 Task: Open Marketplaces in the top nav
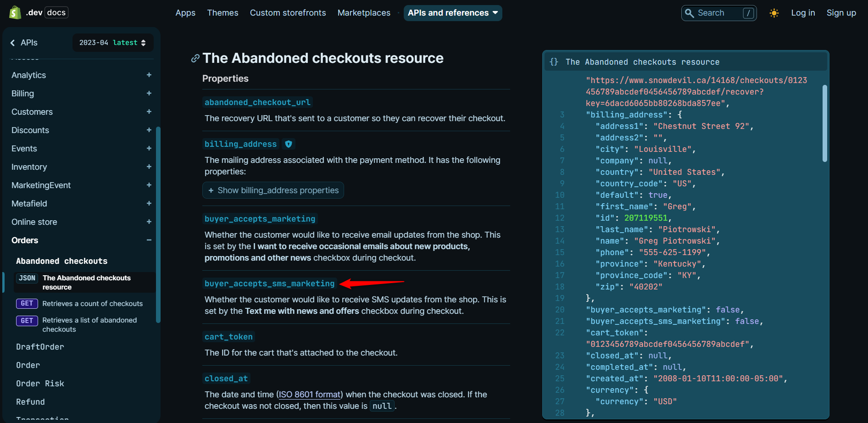pyautogui.click(x=364, y=13)
